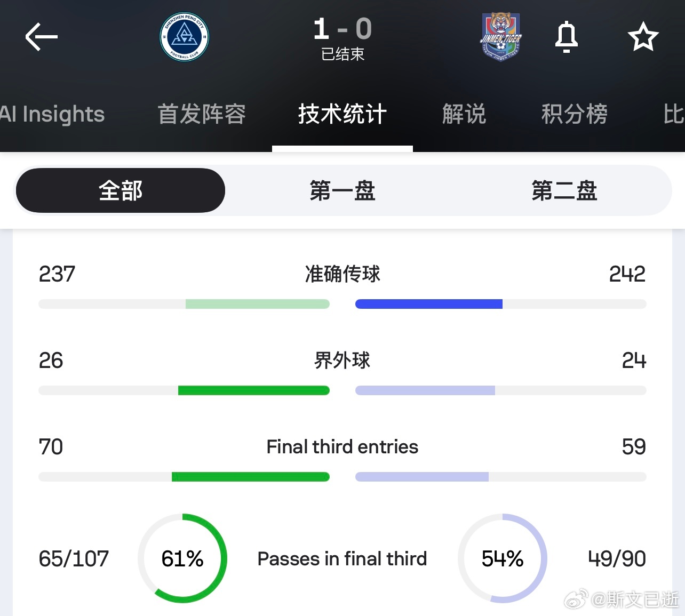Select the 全部 period filter
This screenshot has width=685, height=616.
pos(121,190)
